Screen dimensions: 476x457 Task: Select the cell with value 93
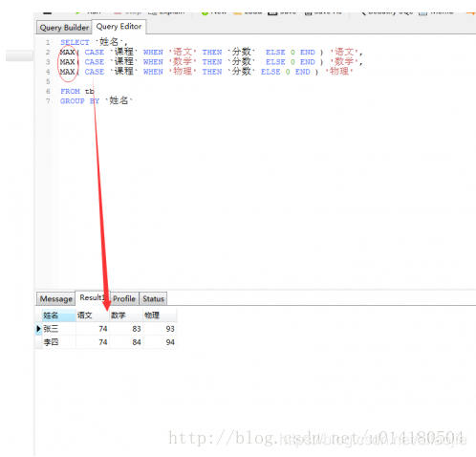coord(160,329)
